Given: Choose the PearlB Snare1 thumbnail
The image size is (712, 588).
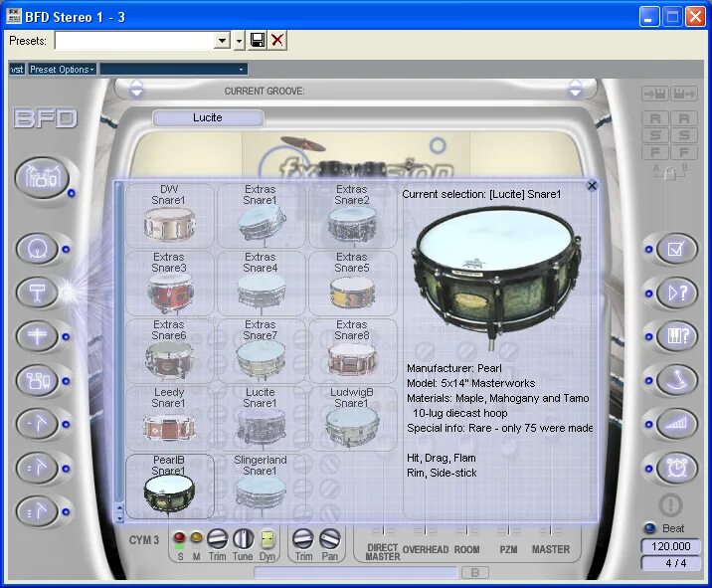Looking at the screenshot, I should coord(169,487).
